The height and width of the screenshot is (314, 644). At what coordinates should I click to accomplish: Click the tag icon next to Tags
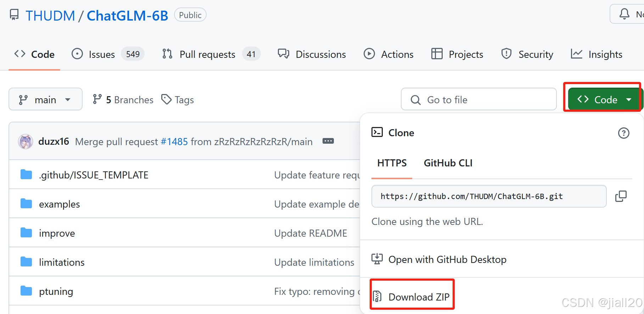166,99
